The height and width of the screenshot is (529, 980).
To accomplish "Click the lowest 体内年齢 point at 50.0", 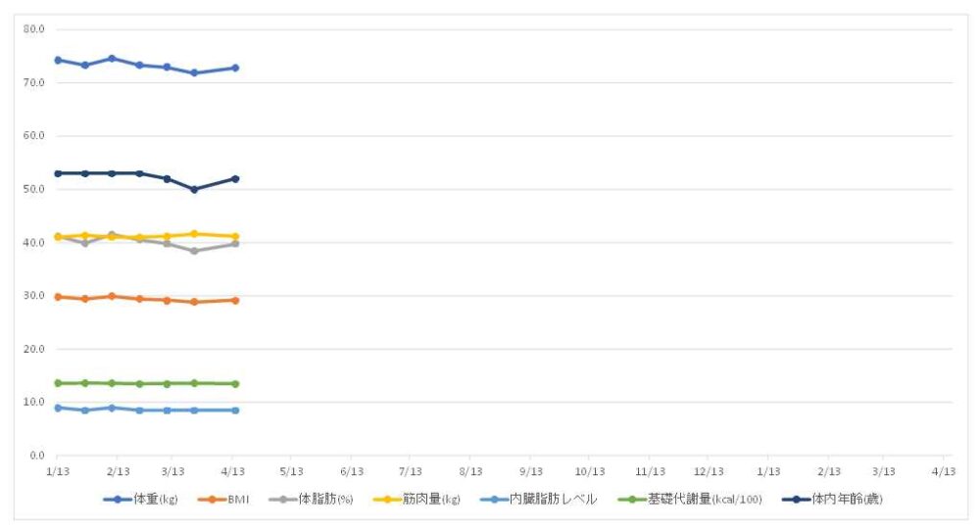I will click(x=194, y=189).
